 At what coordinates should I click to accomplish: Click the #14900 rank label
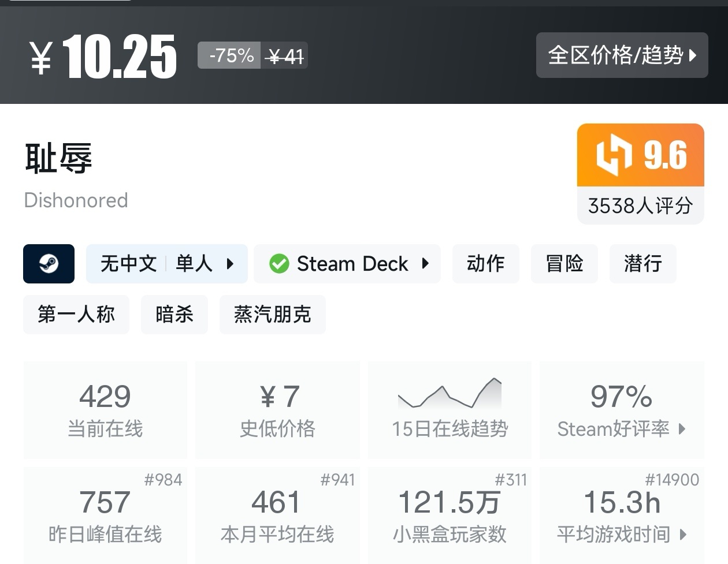click(x=672, y=480)
